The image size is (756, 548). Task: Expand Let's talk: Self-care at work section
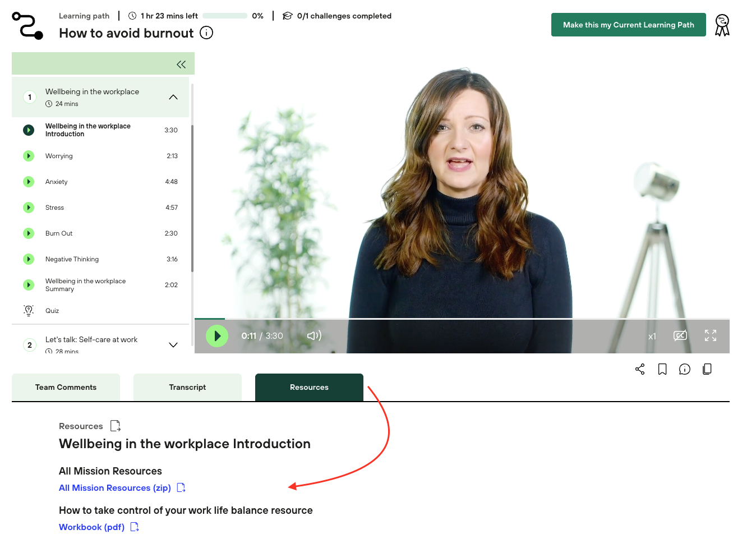[x=173, y=345]
